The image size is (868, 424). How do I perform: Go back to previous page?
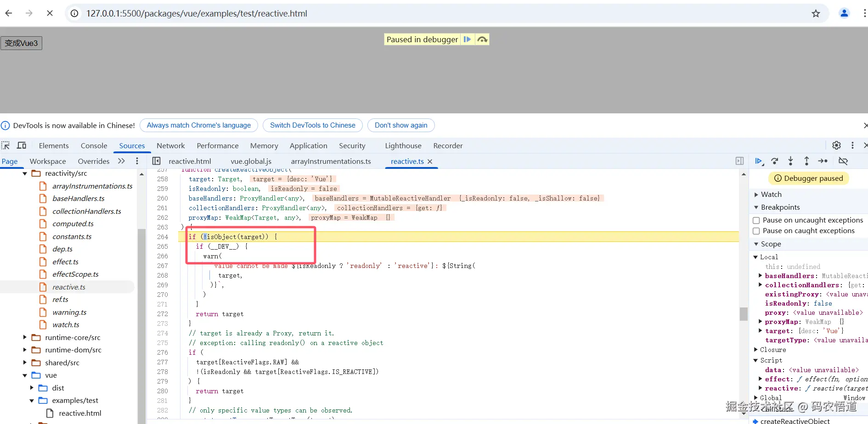click(x=9, y=13)
